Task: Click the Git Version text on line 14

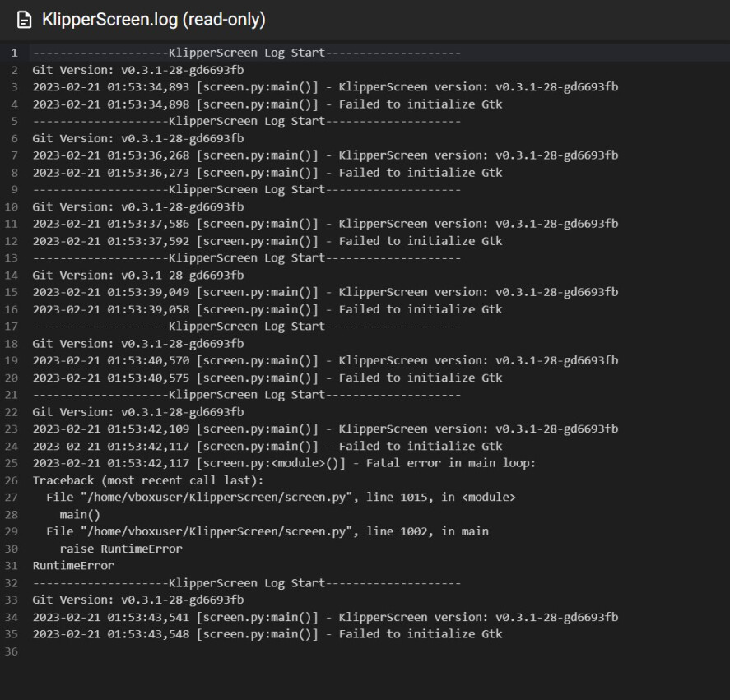Action: [x=138, y=276]
